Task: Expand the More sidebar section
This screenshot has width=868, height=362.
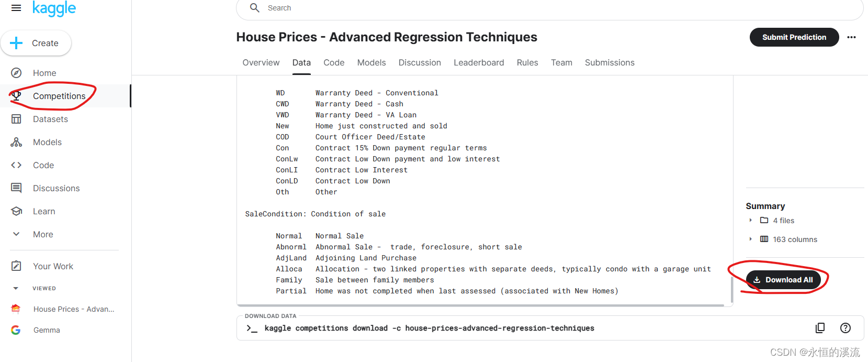Action: pos(16,234)
